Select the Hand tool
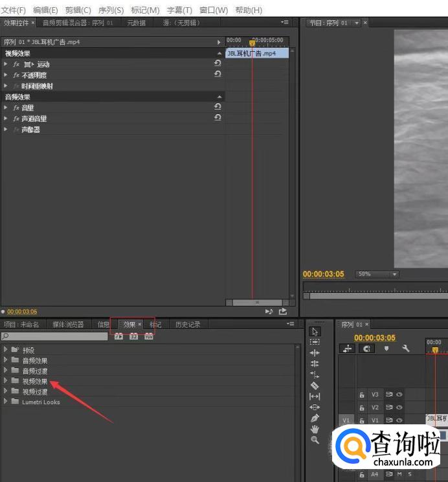 point(315,429)
